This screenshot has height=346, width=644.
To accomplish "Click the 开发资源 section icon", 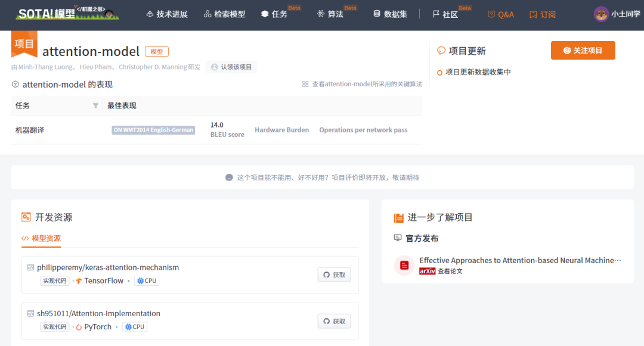I will tap(26, 217).
